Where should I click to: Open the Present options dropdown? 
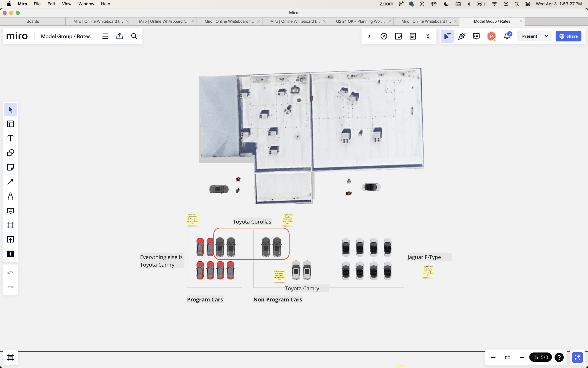(x=546, y=36)
